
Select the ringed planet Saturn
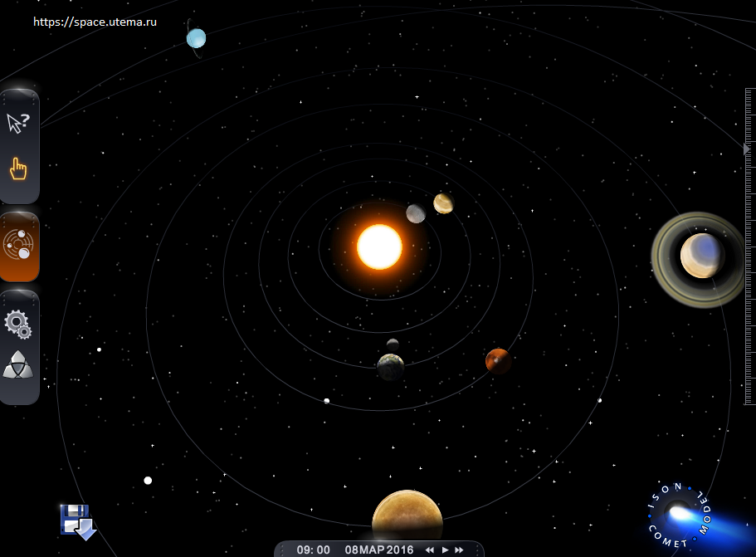699,256
